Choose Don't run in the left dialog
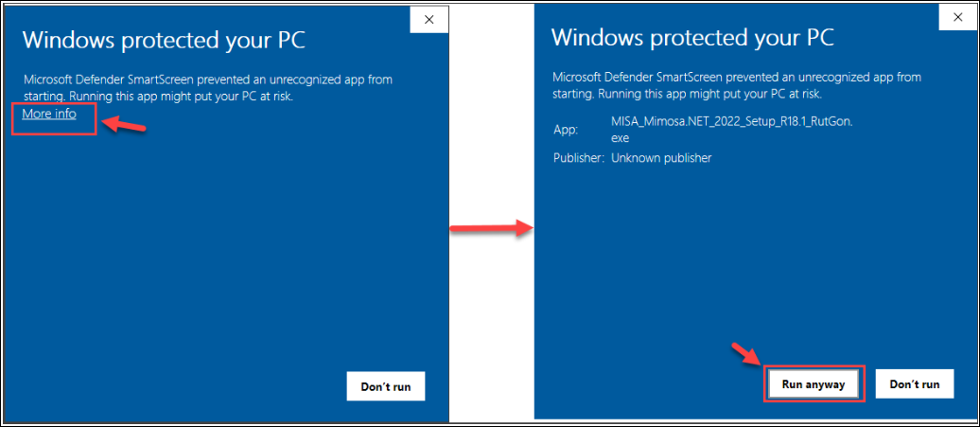This screenshot has height=427, width=980. click(x=386, y=386)
